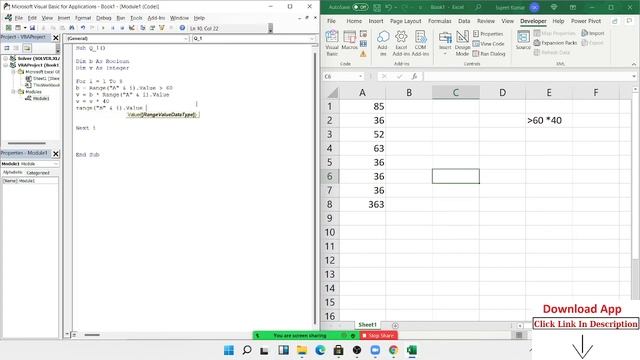The image size is (640, 360).
Task: Open the Run menu in VBA editor
Action: tap(120, 18)
